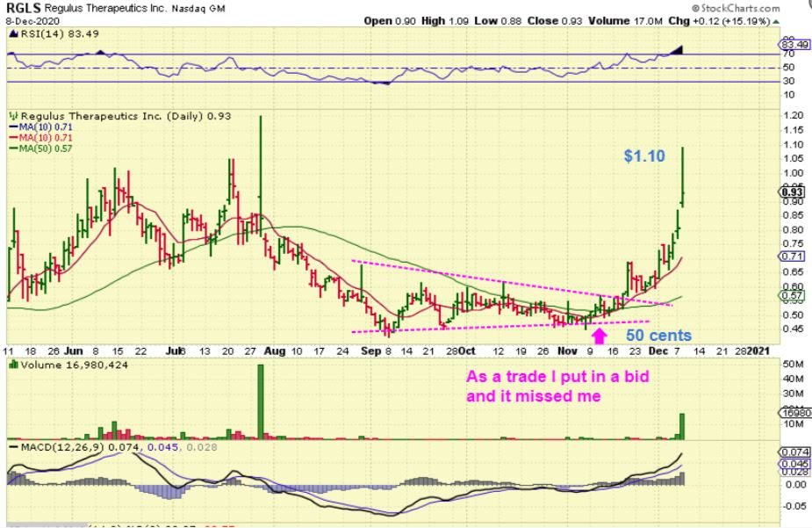Click the 2021 date axis label
This screenshot has height=528, width=812.
click(x=758, y=351)
